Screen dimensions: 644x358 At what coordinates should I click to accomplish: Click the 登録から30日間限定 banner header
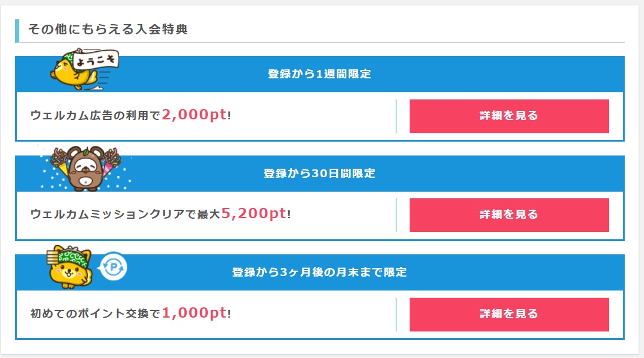319,174
